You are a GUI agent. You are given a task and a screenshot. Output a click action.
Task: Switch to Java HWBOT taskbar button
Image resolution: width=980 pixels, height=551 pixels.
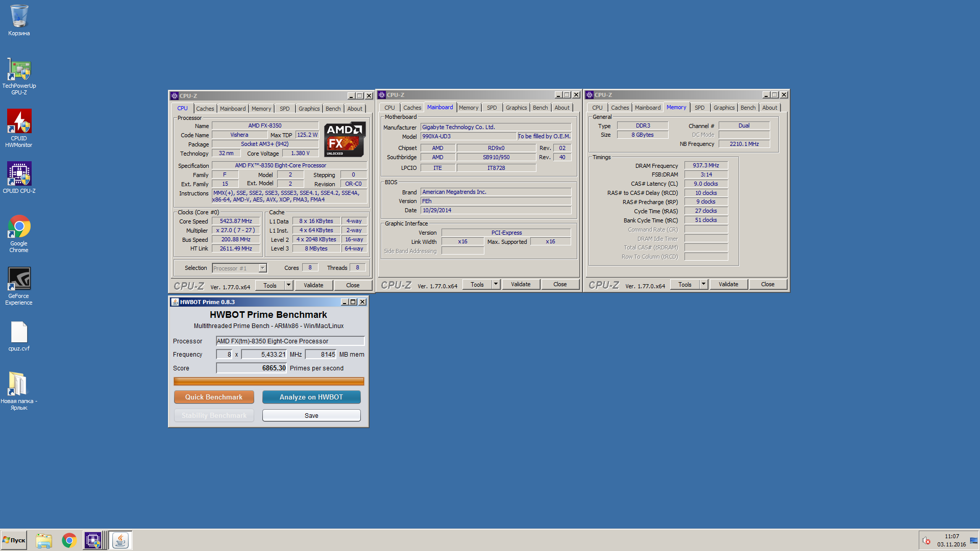tap(120, 540)
